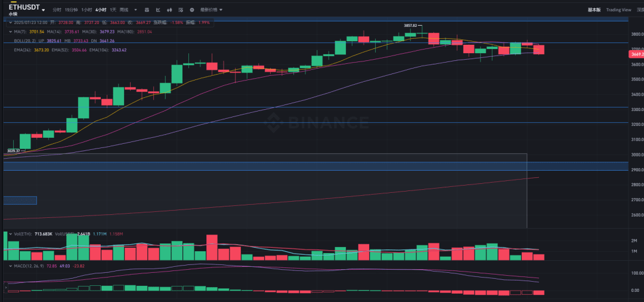Collapse the Vol(ETH) indicator legend chevron
The width and height of the screenshot is (644, 302).
pos(11,234)
